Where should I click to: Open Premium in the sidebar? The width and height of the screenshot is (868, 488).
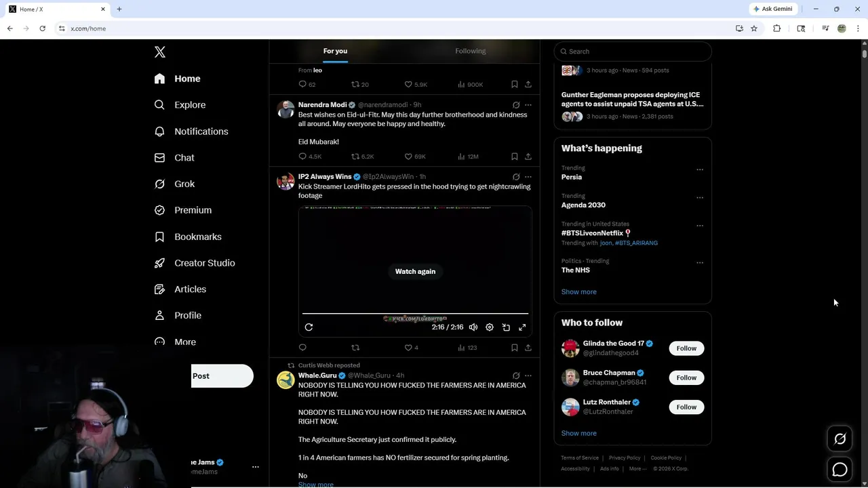[183, 210]
